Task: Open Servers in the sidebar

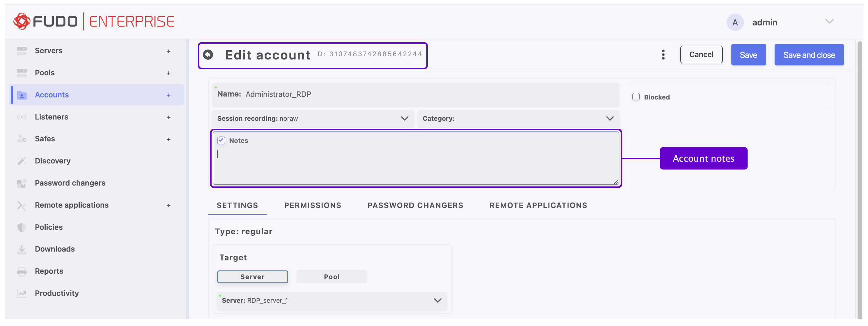Action: tap(97, 51)
